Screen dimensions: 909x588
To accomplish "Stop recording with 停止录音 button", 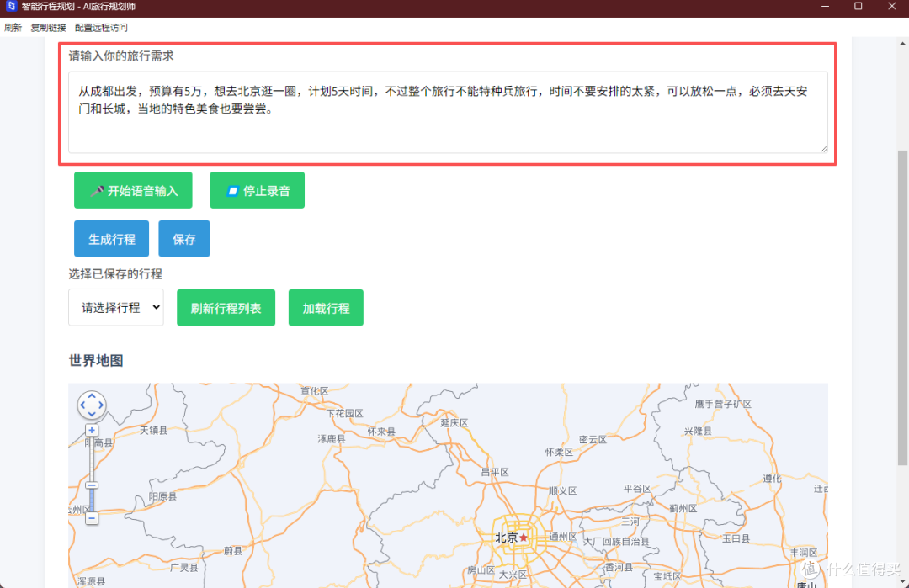I will coord(257,190).
